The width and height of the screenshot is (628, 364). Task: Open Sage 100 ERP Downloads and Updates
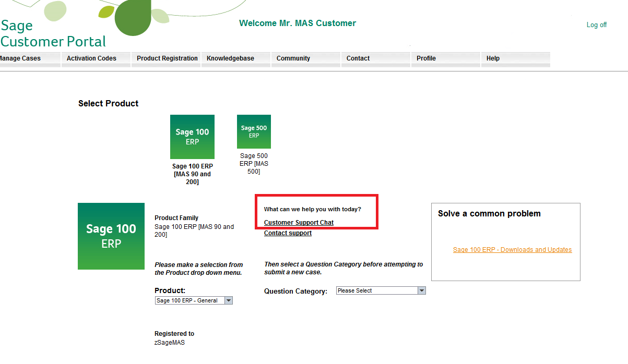(x=512, y=249)
